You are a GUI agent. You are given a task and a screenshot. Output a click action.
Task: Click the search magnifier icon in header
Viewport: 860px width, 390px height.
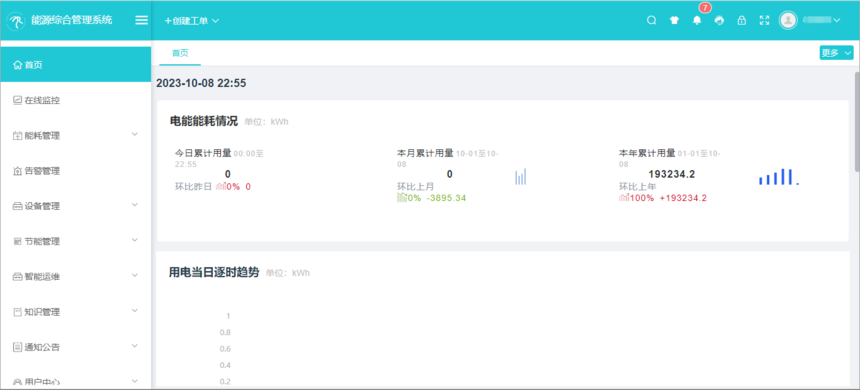point(652,20)
